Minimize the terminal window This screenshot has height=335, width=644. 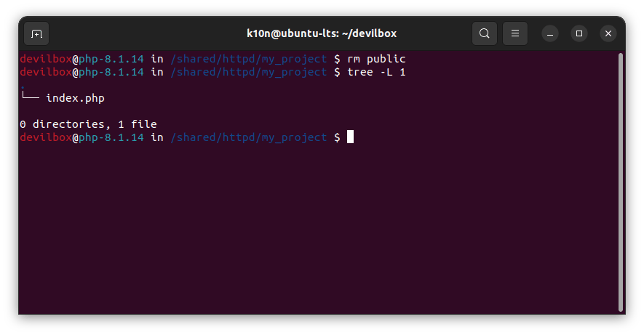click(x=550, y=33)
